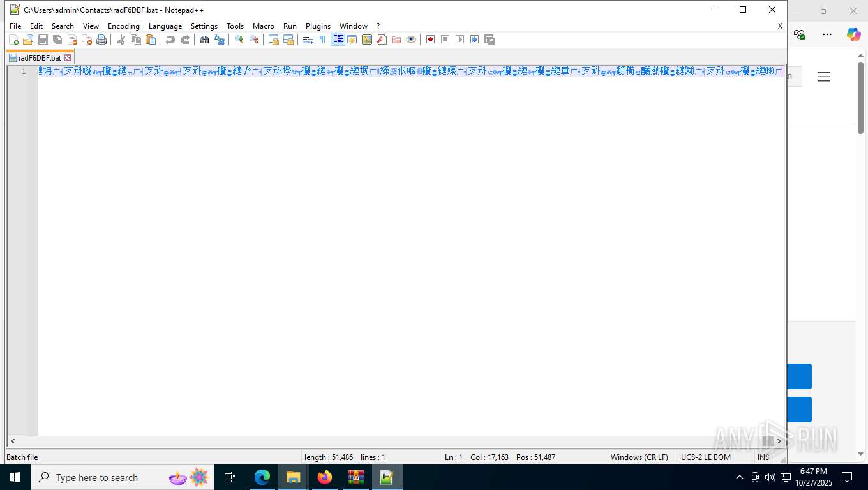Open the Search menu
The height and width of the screenshot is (490, 868).
tap(63, 26)
